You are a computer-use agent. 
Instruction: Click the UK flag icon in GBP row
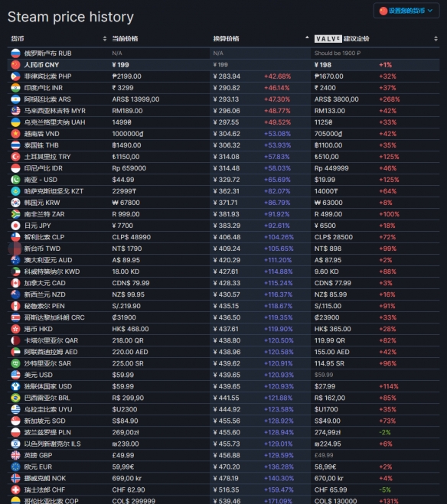click(x=15, y=456)
